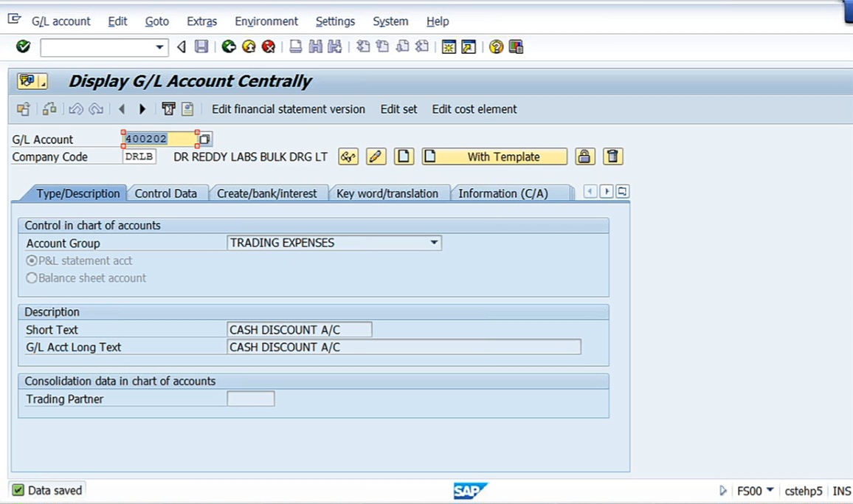Image resolution: width=853 pixels, height=504 pixels.
Task: Click the Change pencil button
Action: click(376, 156)
